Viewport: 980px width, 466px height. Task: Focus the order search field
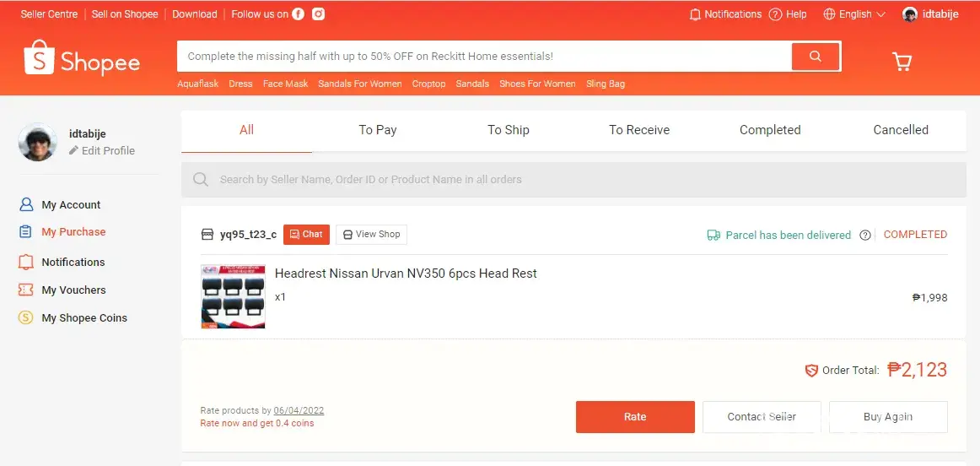(x=573, y=180)
